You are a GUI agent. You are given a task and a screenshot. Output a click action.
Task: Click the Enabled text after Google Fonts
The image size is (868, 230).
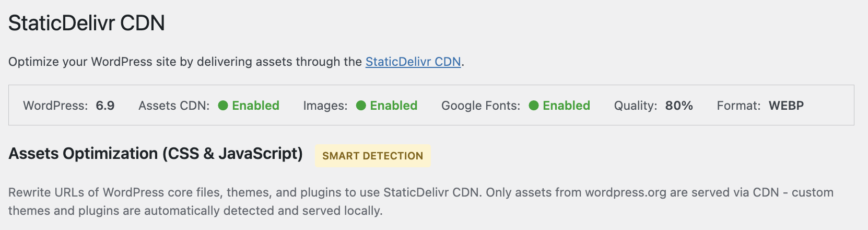pos(566,106)
